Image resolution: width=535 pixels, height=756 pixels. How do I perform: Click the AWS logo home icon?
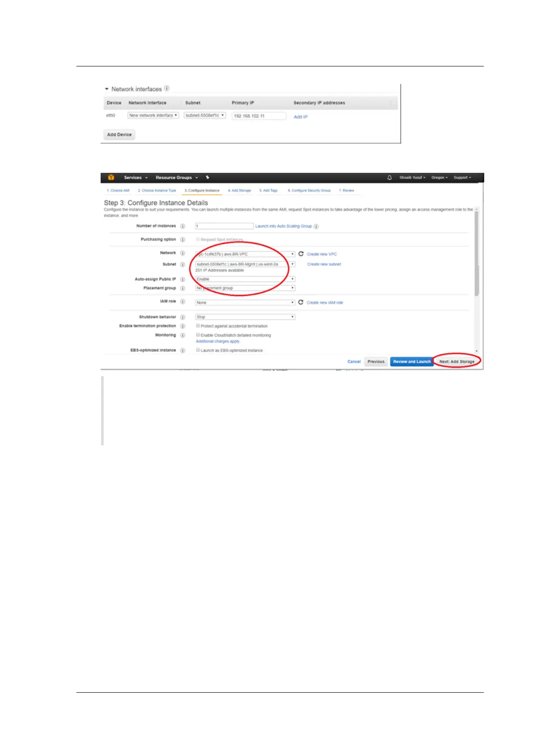point(111,177)
